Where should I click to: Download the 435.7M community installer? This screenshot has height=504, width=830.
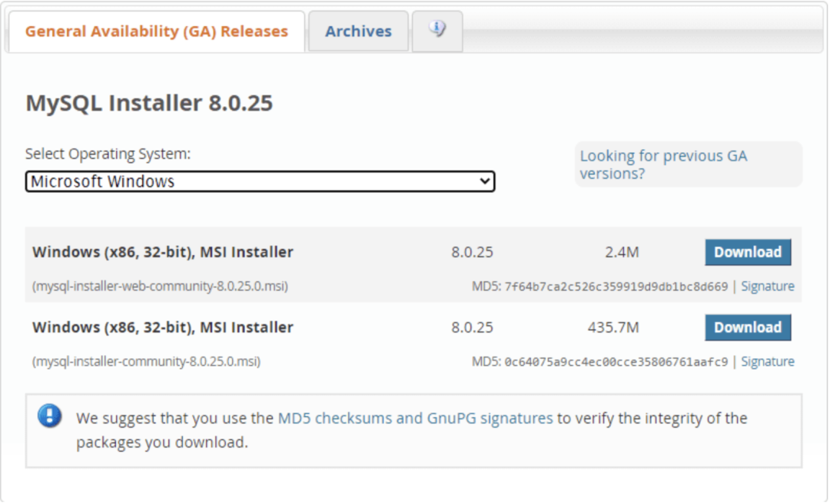click(x=747, y=327)
